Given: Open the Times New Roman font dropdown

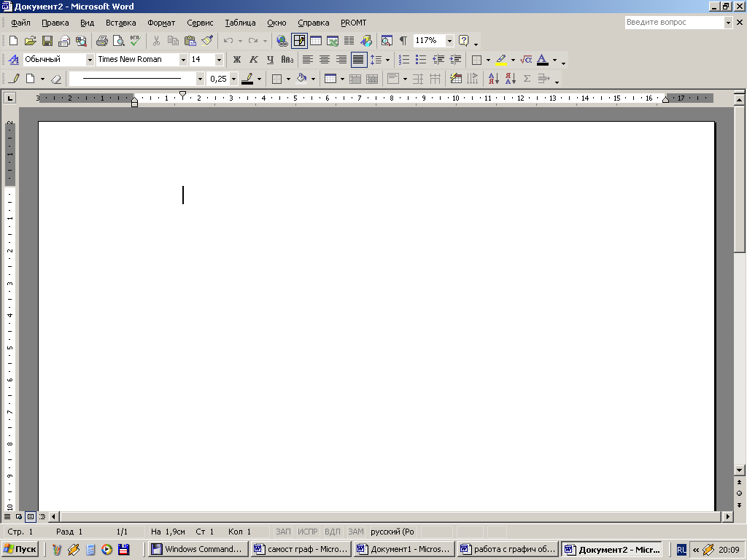Looking at the screenshot, I should (183, 60).
